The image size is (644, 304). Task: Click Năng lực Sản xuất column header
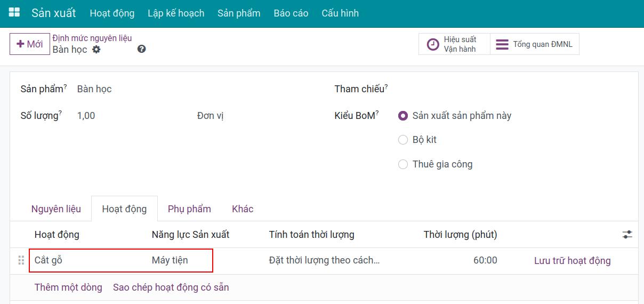coord(191,235)
